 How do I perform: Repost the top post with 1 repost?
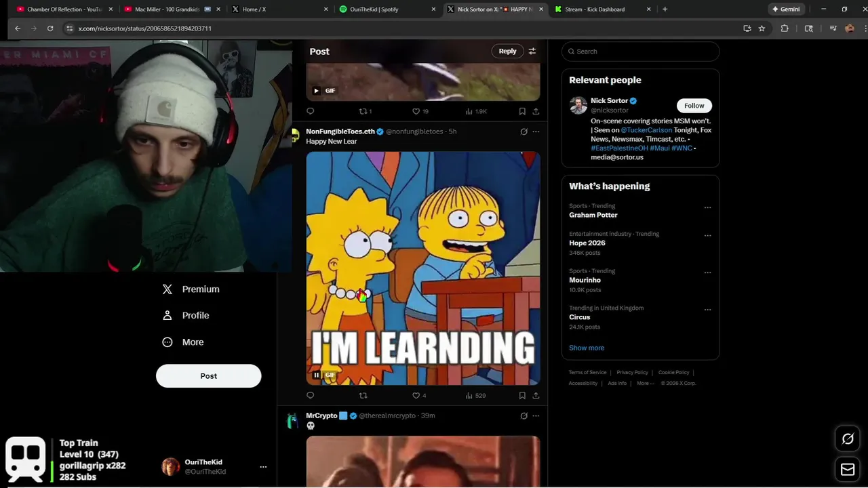click(365, 111)
